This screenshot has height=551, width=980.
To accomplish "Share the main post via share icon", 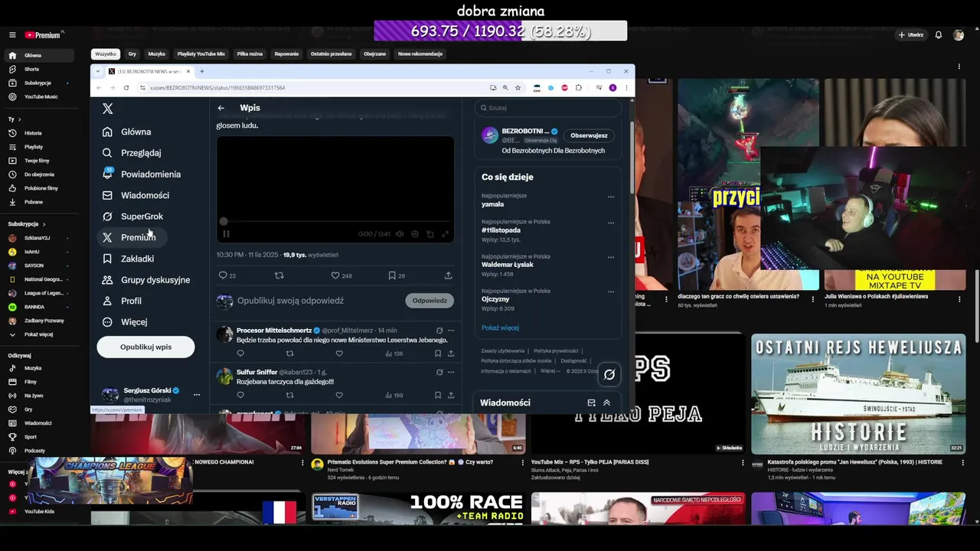I will [x=448, y=275].
